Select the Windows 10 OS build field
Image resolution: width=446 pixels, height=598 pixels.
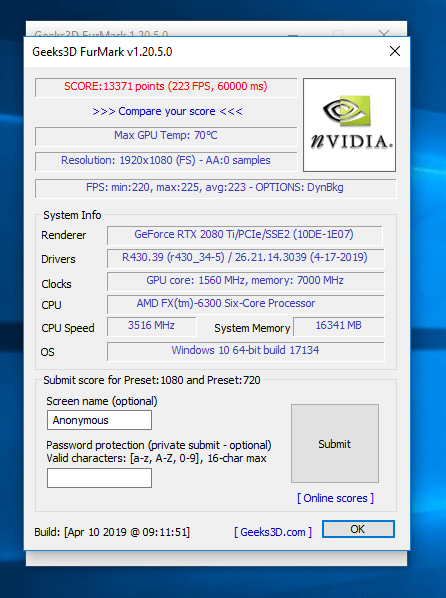245,351
